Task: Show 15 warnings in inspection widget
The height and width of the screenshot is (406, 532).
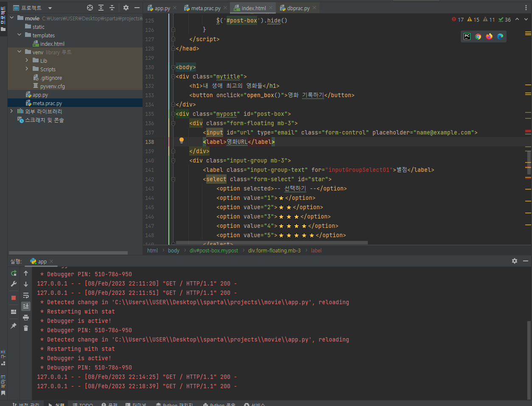Action: [473, 20]
